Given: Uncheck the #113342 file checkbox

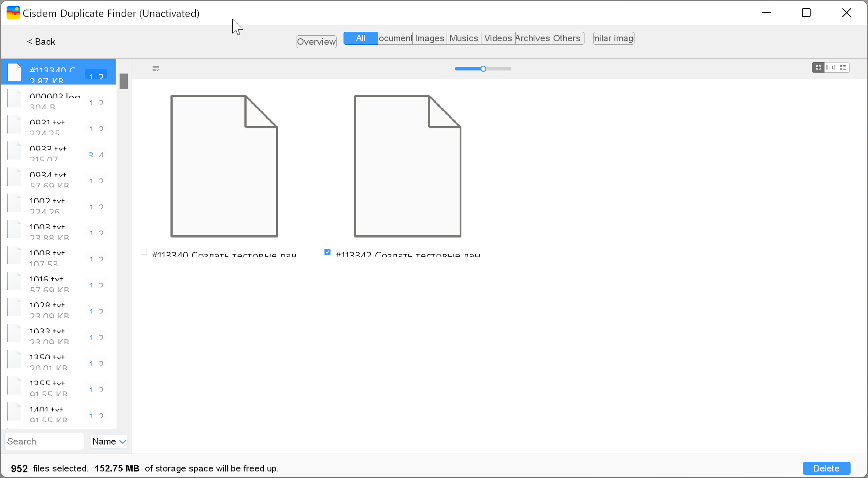Looking at the screenshot, I should pyautogui.click(x=327, y=252).
